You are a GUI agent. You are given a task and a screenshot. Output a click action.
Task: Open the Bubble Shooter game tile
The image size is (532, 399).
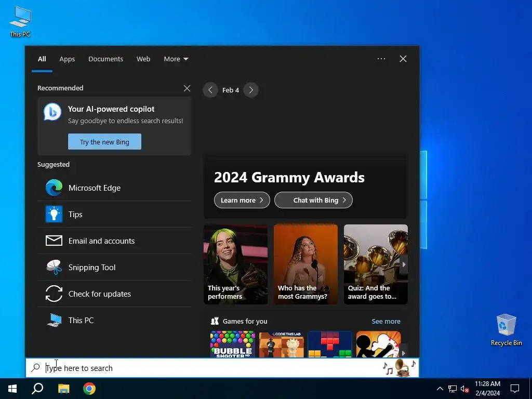click(x=233, y=344)
